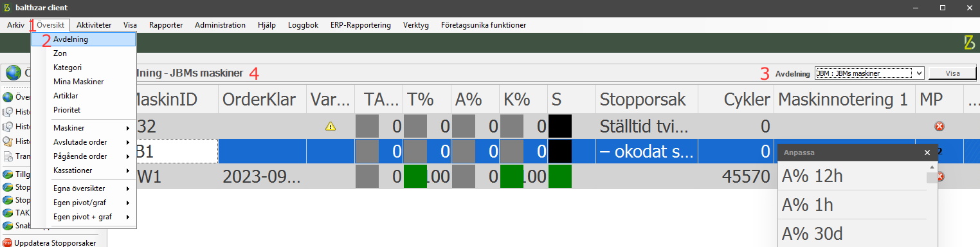Click the A% column header
The width and height of the screenshot is (980, 247).
click(x=475, y=99)
